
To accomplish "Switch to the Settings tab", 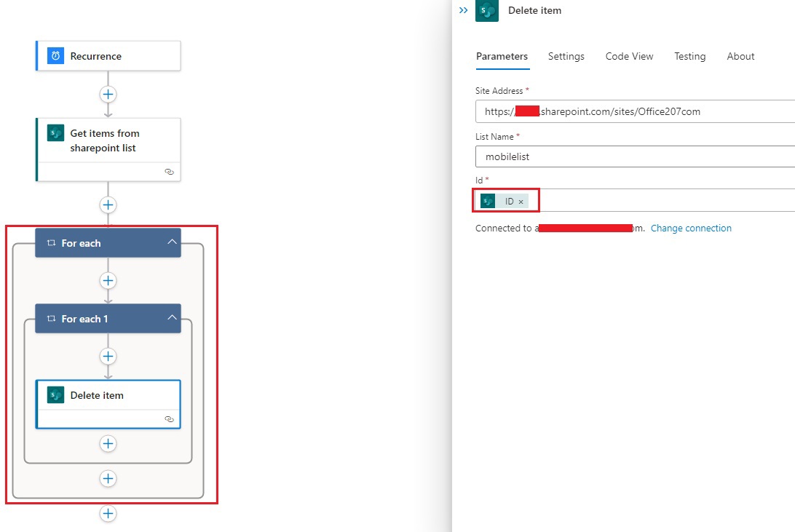I will point(566,56).
